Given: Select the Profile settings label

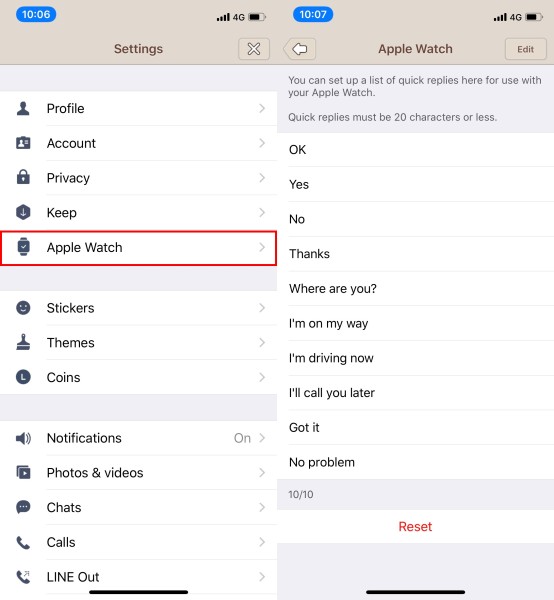Looking at the screenshot, I should (x=65, y=109).
